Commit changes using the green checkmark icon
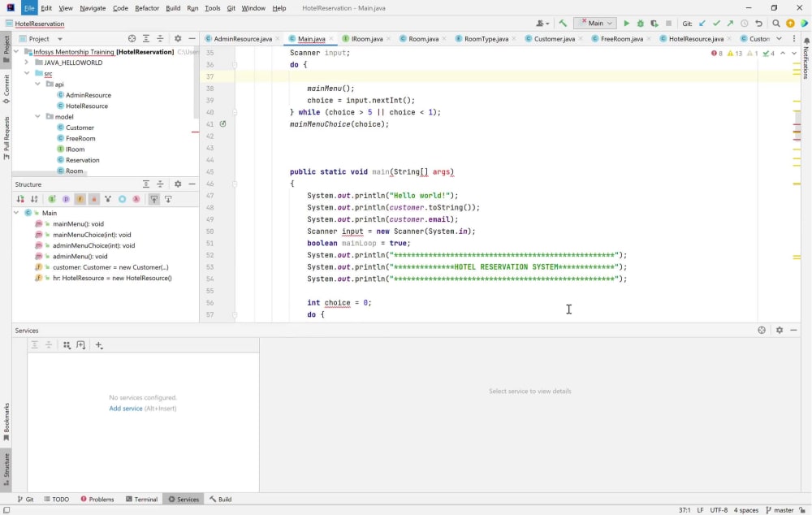Viewport: 812px width, 515px height. point(715,23)
